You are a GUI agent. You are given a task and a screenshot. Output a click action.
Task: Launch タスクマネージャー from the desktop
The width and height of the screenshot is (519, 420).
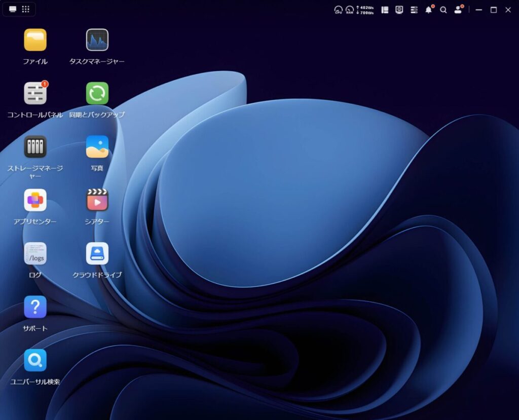97,40
